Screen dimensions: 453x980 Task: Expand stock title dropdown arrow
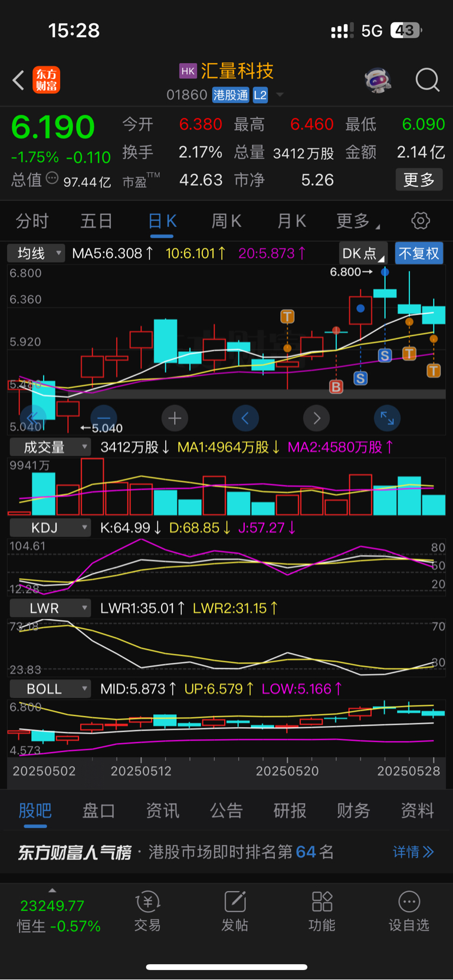280,95
